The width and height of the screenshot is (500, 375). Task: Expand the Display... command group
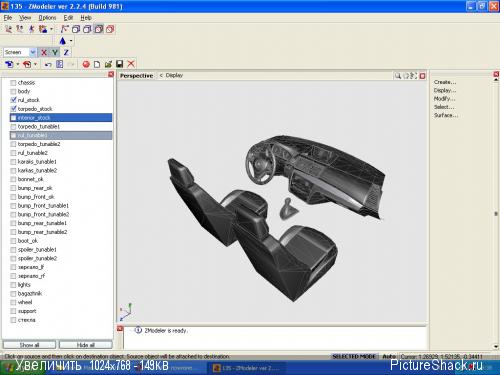point(445,90)
